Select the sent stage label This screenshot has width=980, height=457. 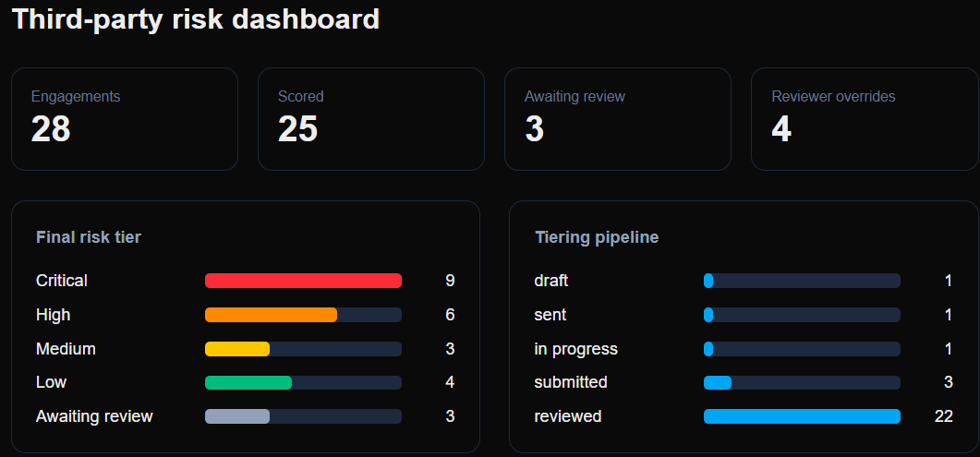pyautogui.click(x=550, y=315)
